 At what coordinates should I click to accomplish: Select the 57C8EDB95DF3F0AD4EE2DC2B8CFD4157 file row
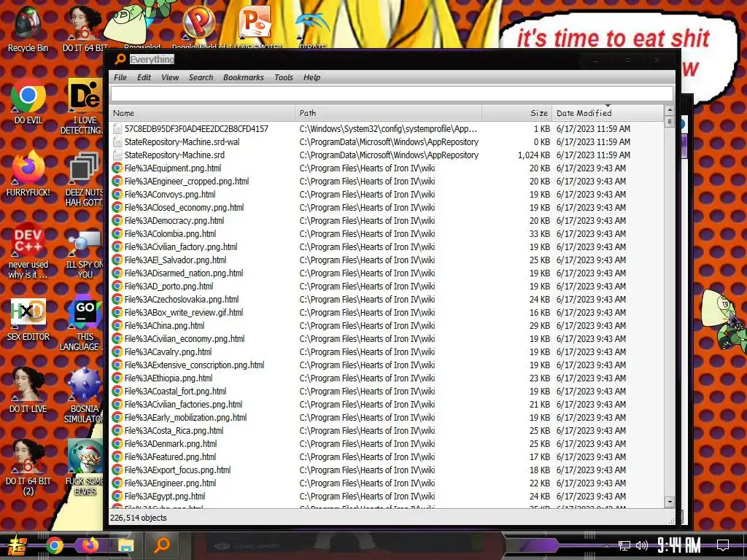point(387,128)
